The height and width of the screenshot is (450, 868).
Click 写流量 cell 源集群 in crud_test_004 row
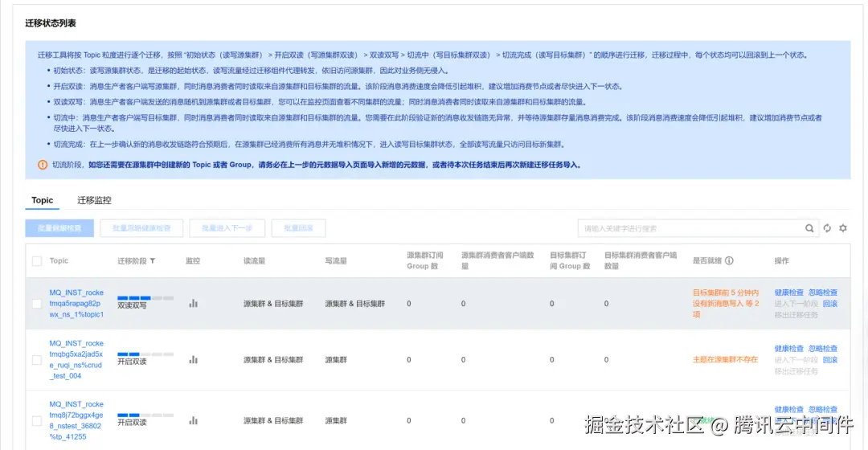[x=336, y=360]
